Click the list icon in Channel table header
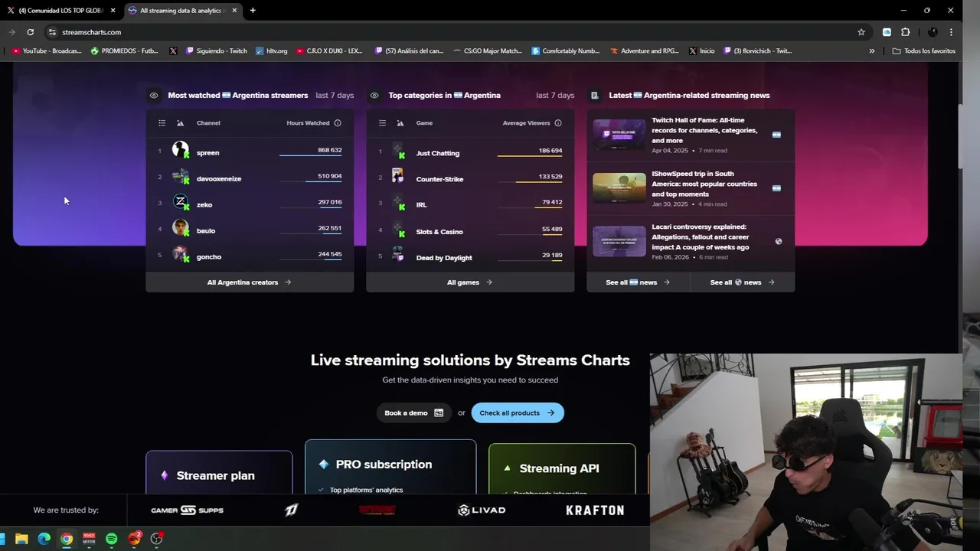The height and width of the screenshot is (551, 980). (x=162, y=123)
